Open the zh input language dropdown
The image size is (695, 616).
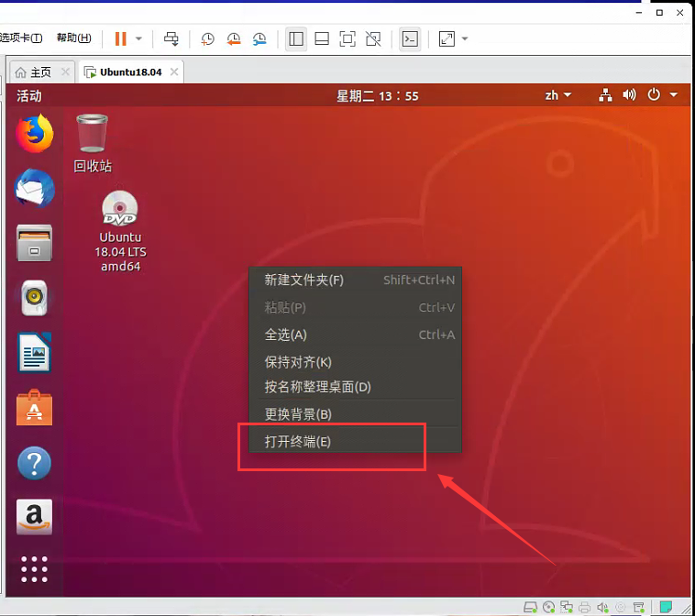click(x=558, y=95)
